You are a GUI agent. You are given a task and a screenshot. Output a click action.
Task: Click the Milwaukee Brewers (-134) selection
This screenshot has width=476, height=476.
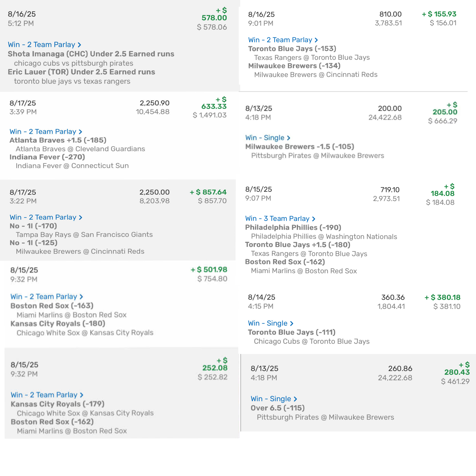294,66
